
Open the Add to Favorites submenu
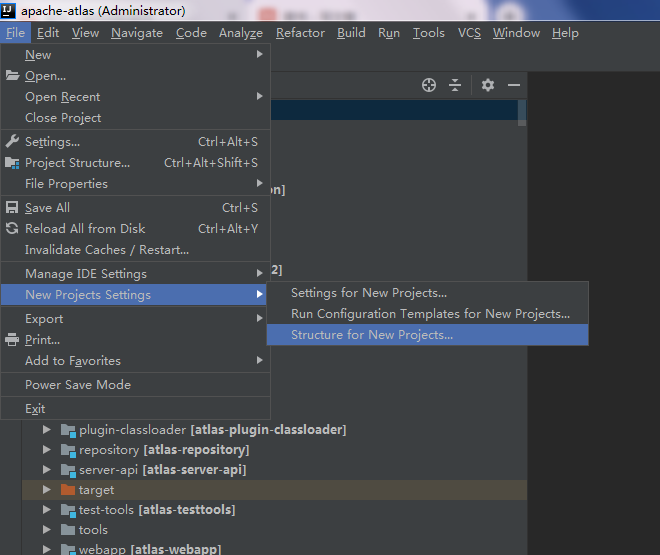[135, 361]
